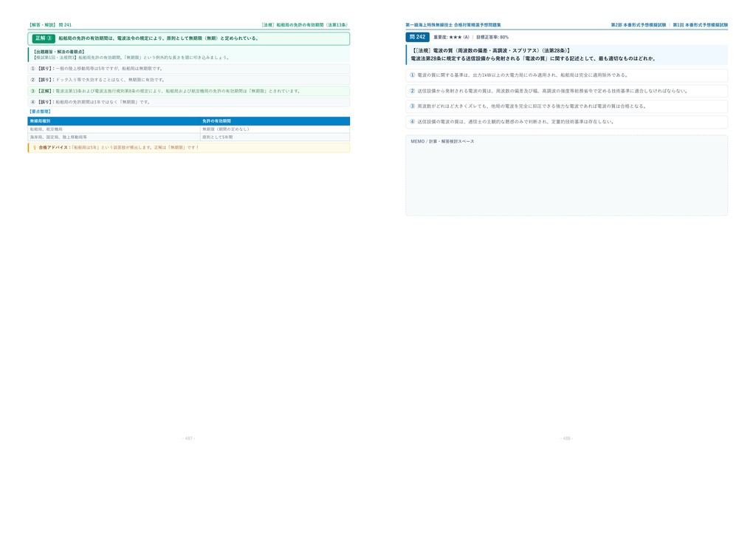
Task: Click the page number - 488 -
Action: [566, 438]
